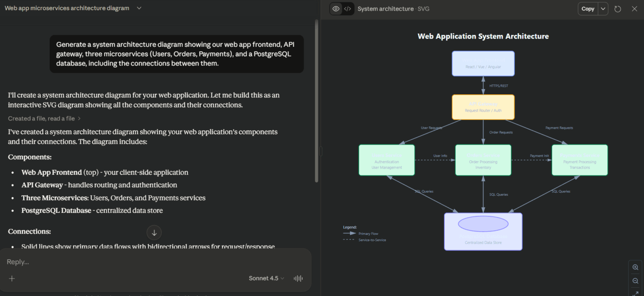This screenshot has height=296, width=644.
Task: Click the plus attachment icon in reply box
Action: 12,278
